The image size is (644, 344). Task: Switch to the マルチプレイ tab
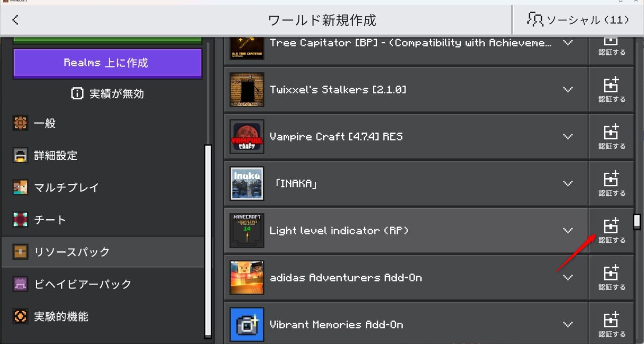tap(103, 188)
